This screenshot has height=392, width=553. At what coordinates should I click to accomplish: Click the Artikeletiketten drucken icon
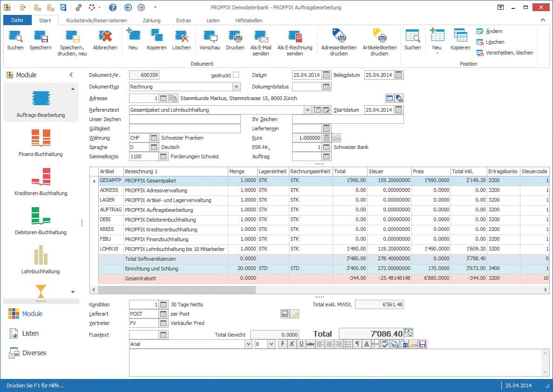pos(380,41)
